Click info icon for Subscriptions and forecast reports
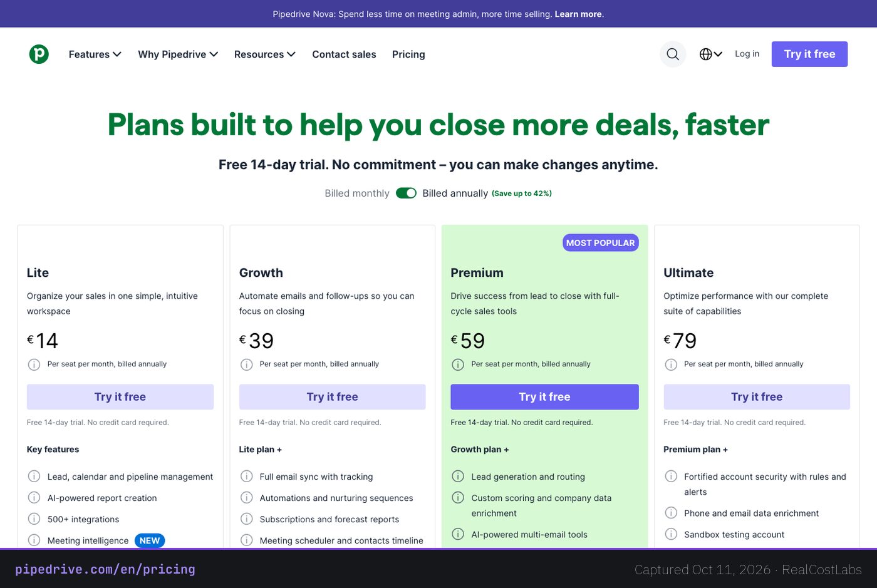 (x=247, y=519)
